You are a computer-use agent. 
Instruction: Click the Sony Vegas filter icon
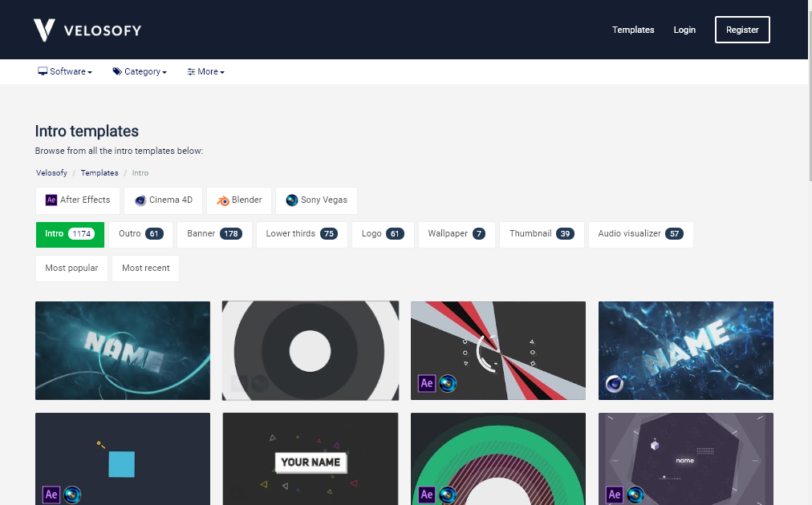(x=292, y=200)
